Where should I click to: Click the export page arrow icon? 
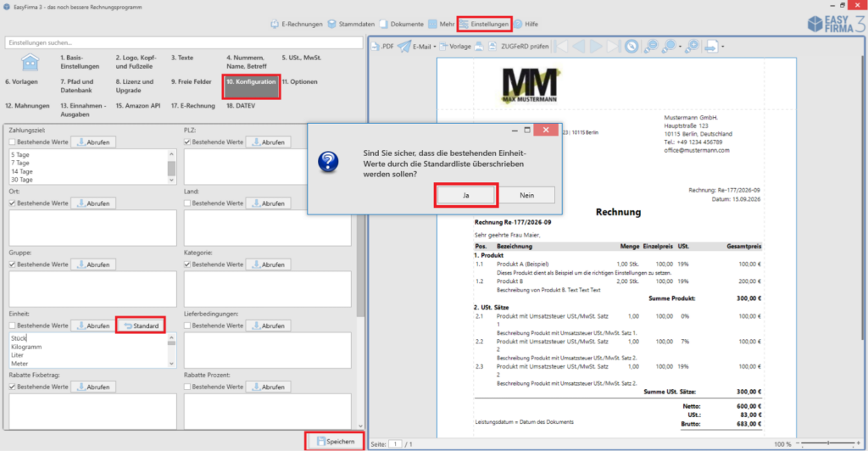[x=711, y=47]
